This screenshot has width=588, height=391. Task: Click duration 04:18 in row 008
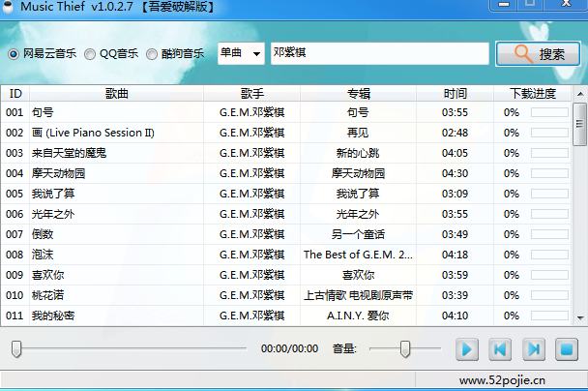(455, 255)
